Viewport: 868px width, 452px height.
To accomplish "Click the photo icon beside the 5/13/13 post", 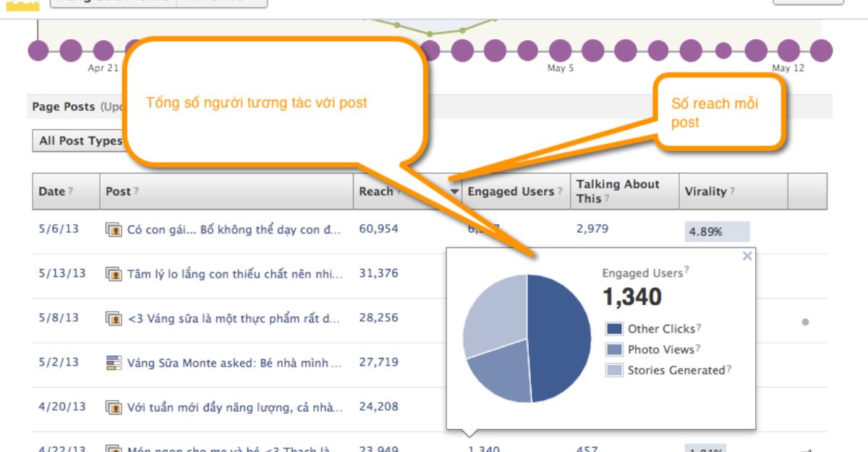I will (x=114, y=274).
